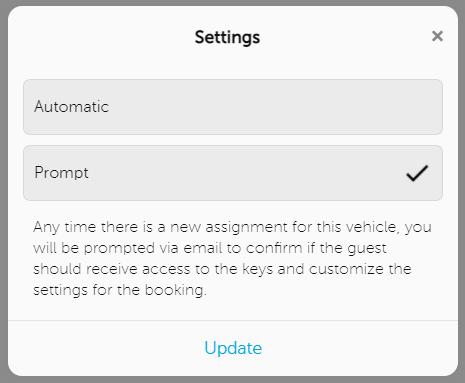Click the words "prompted via email" in description
The width and height of the screenshot is (465, 383).
click(153, 248)
